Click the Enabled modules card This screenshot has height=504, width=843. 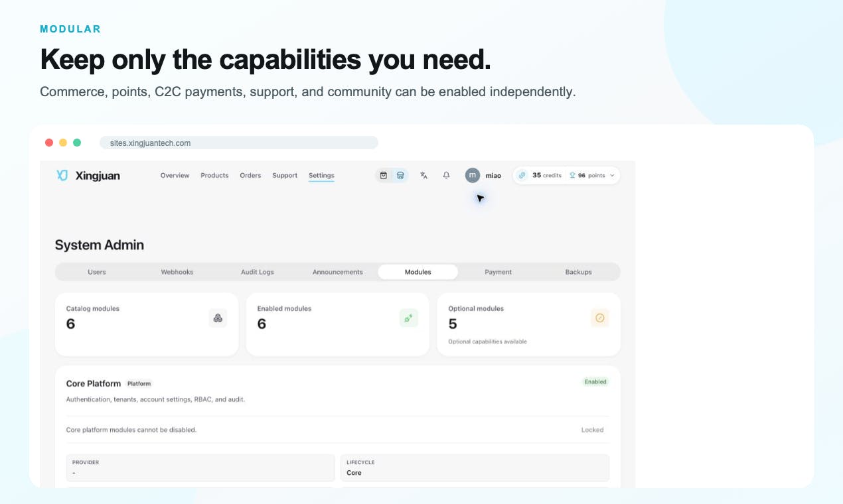coord(338,325)
